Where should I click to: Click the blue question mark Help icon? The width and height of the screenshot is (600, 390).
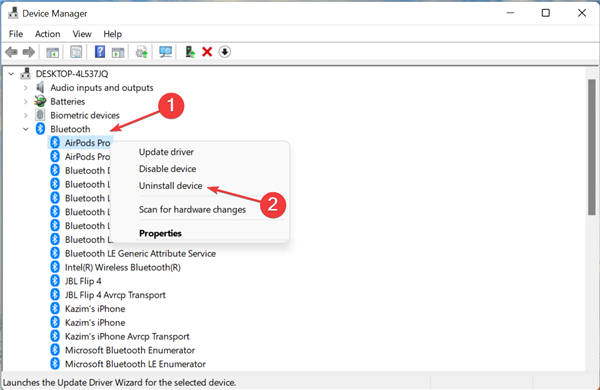(100, 52)
